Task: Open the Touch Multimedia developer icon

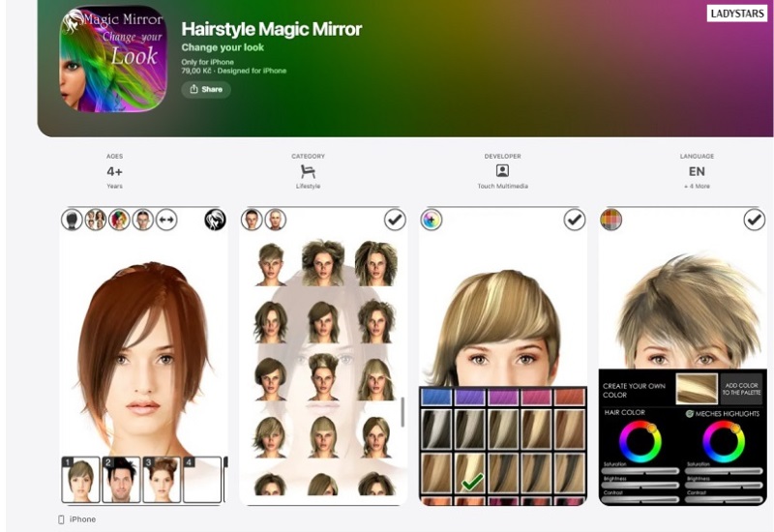Action: (x=502, y=171)
